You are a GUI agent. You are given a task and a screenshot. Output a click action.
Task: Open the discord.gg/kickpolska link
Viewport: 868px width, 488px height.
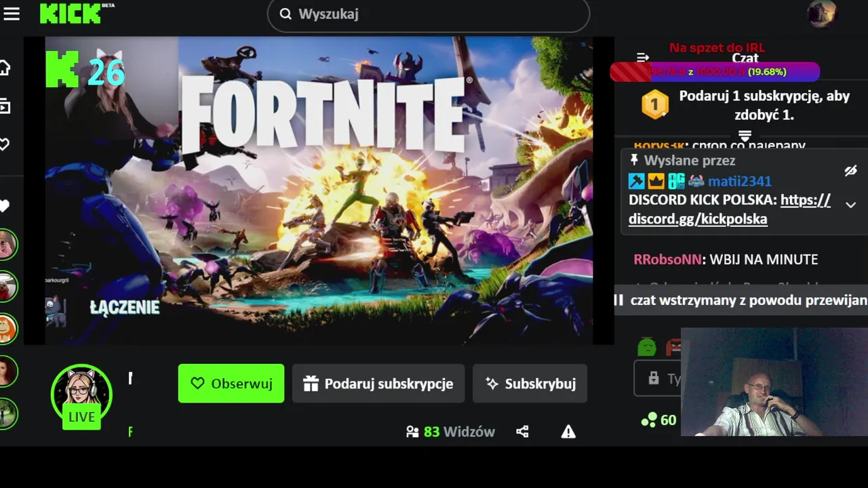729,209
